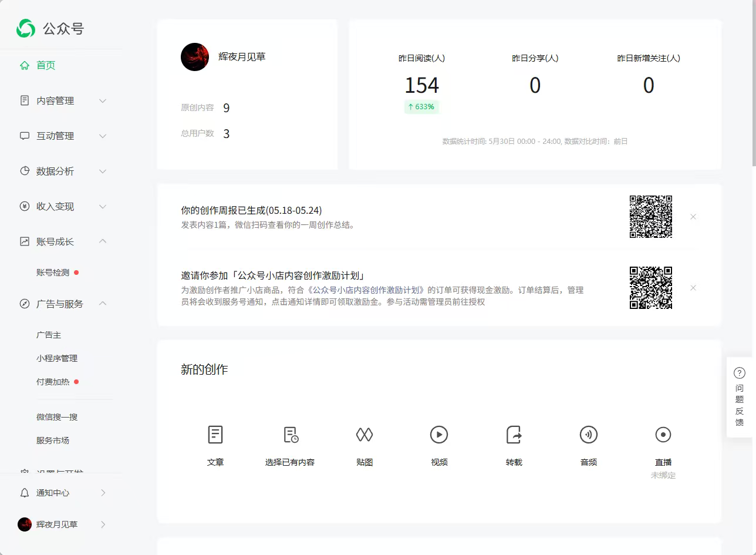This screenshot has width=756, height=555.
Task: Open 付费加热 sidebar item
Action: 53,382
